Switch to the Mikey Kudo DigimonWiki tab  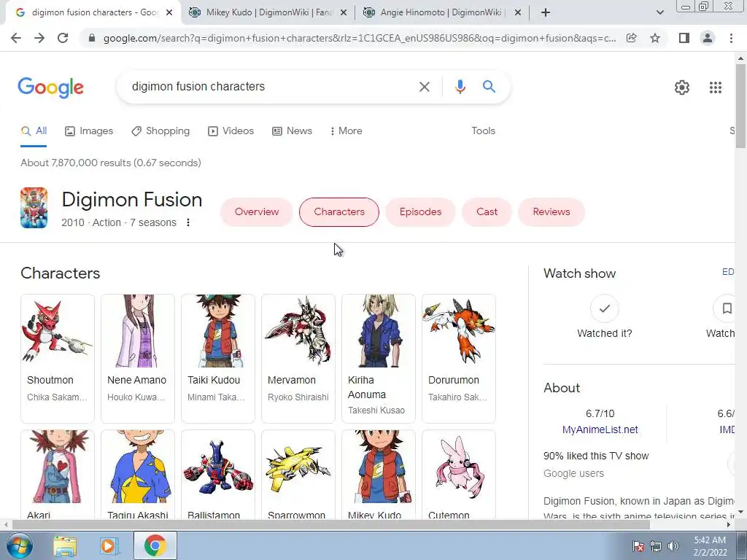(x=268, y=12)
